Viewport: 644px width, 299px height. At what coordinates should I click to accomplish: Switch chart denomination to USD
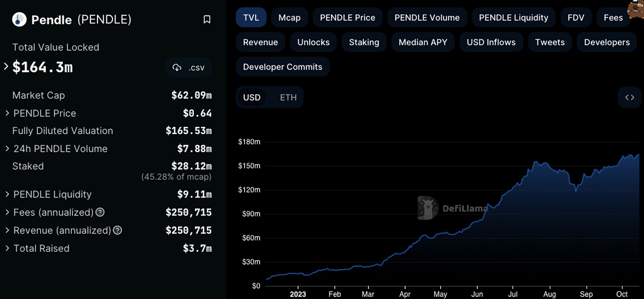point(252,98)
